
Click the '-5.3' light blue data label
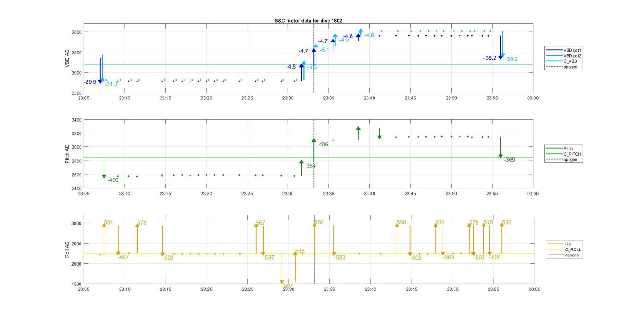pos(312,67)
